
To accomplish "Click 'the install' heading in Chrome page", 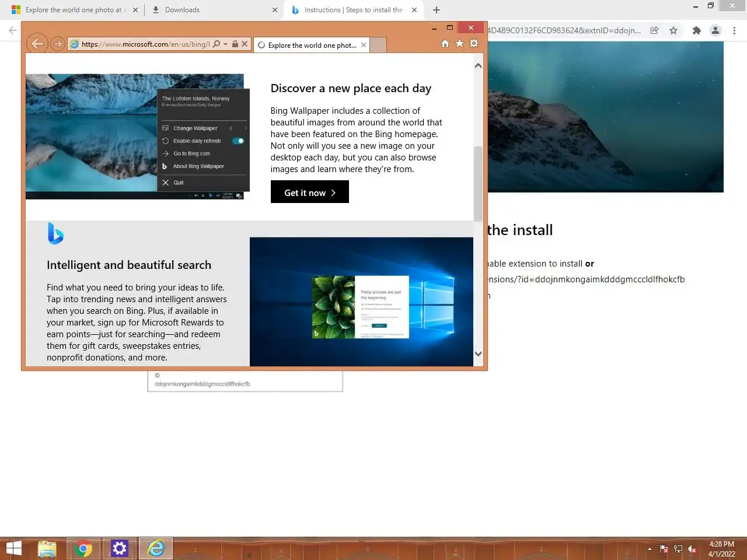I will (x=520, y=230).
